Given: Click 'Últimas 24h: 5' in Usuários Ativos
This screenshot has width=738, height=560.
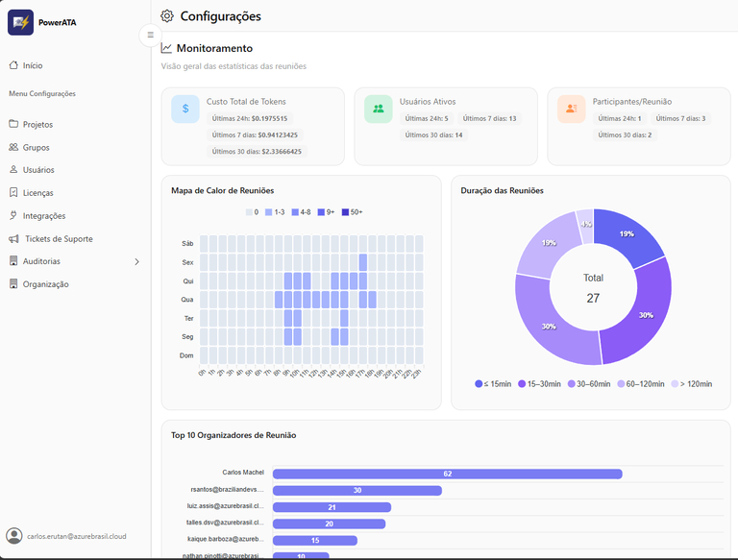Looking at the screenshot, I should coord(427,118).
